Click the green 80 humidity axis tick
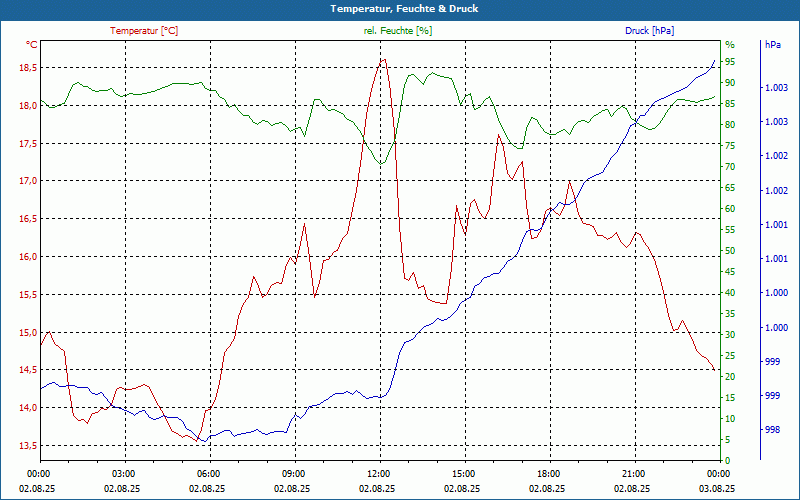 730,125
